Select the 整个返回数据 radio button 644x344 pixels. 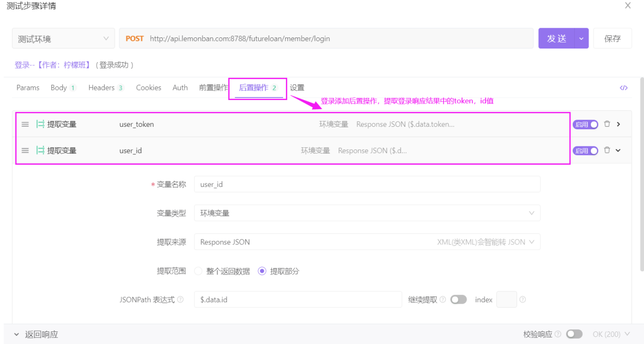(198, 271)
